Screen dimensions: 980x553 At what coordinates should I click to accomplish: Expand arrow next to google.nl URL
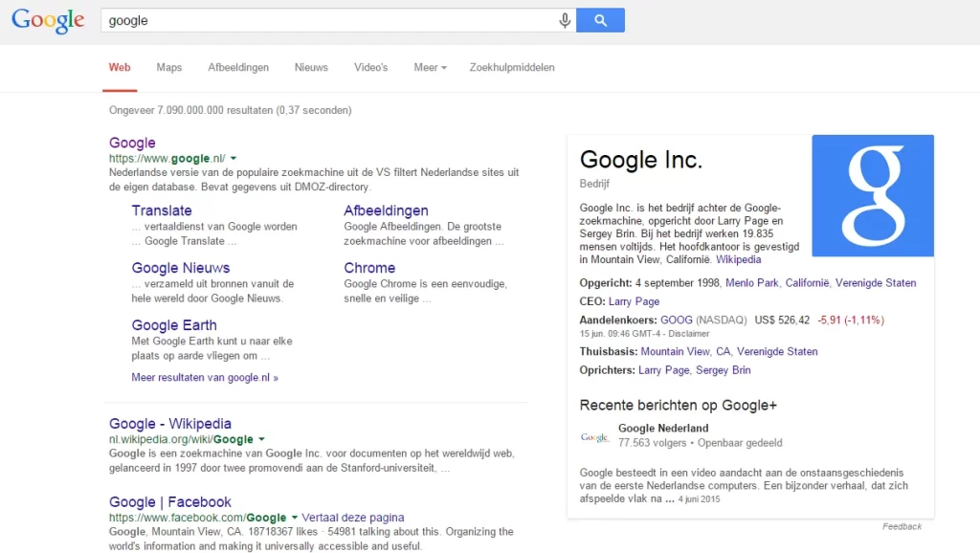coord(234,159)
